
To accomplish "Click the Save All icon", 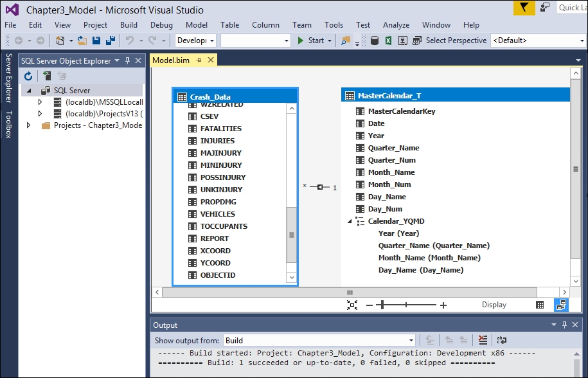I will tap(111, 40).
